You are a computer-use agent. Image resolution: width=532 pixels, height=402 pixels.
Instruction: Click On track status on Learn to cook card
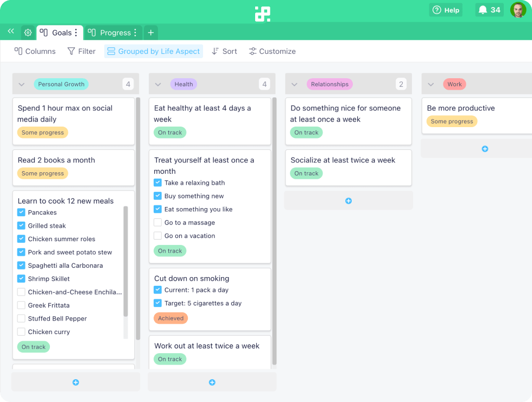tap(34, 347)
